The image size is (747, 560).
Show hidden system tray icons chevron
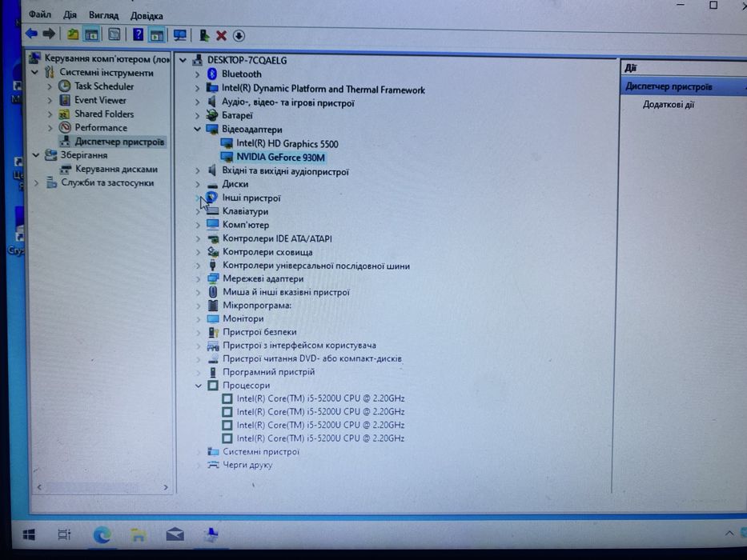[729, 534]
